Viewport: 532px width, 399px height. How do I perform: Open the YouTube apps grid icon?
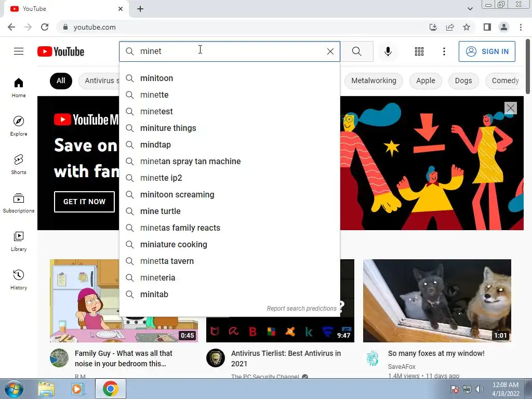(419, 51)
